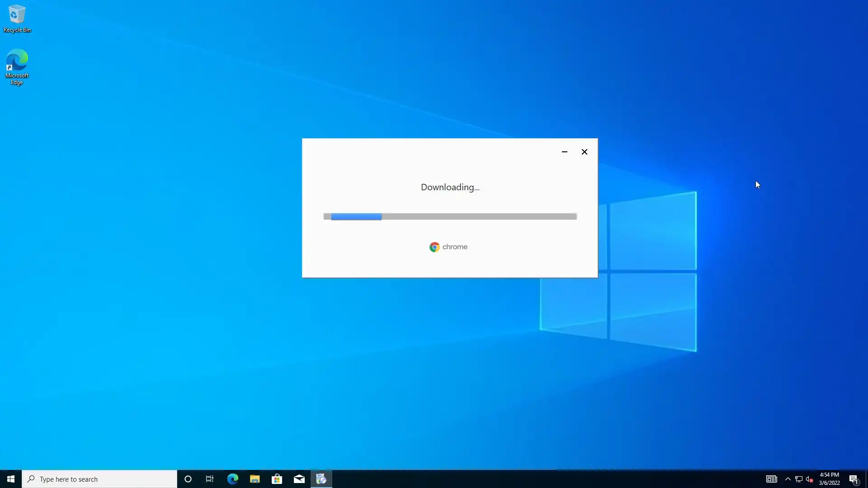Open File Explorer from the taskbar
The image size is (868, 488).
pyautogui.click(x=255, y=479)
